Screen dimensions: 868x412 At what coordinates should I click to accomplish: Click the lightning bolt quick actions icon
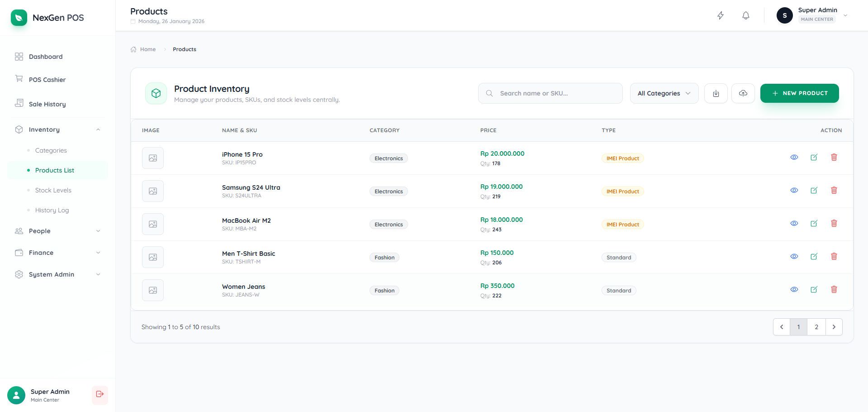pyautogui.click(x=721, y=15)
